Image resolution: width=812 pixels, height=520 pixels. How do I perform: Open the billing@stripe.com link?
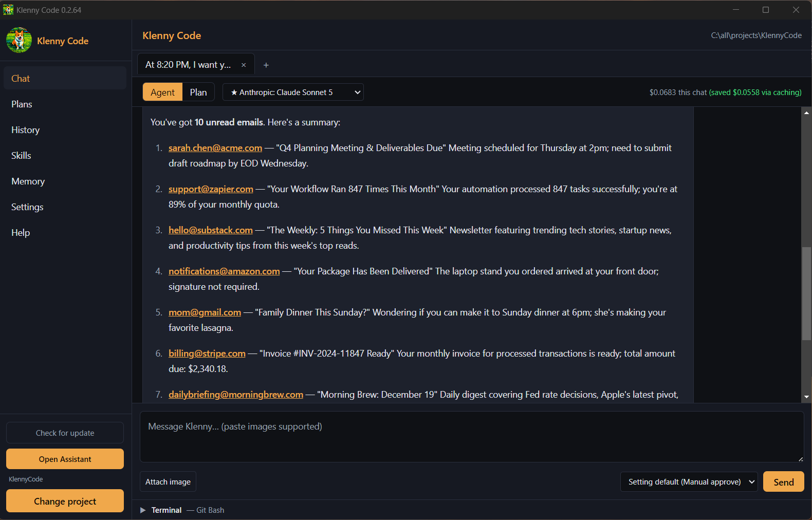click(x=207, y=354)
